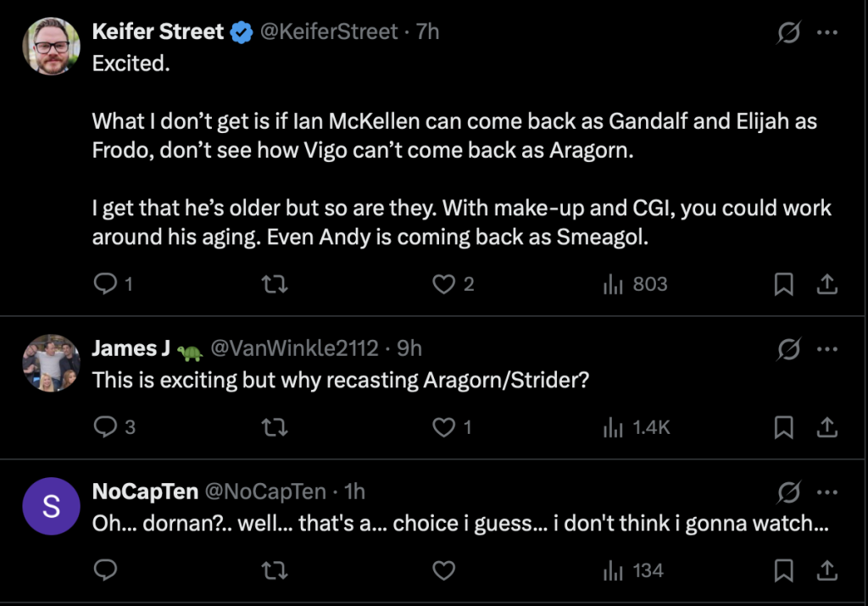Reply to Keifer Street's post
Viewport: 868px width, 606px height.
click(x=105, y=285)
